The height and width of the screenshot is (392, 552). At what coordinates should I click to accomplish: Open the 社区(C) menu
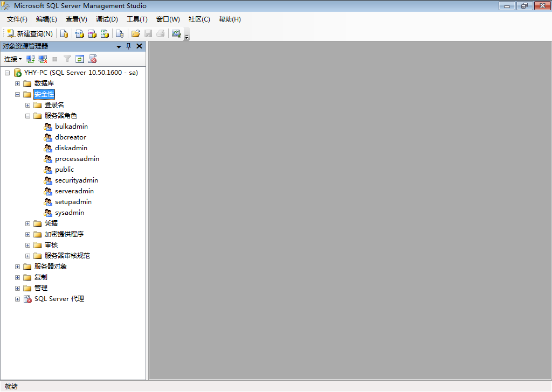click(199, 19)
